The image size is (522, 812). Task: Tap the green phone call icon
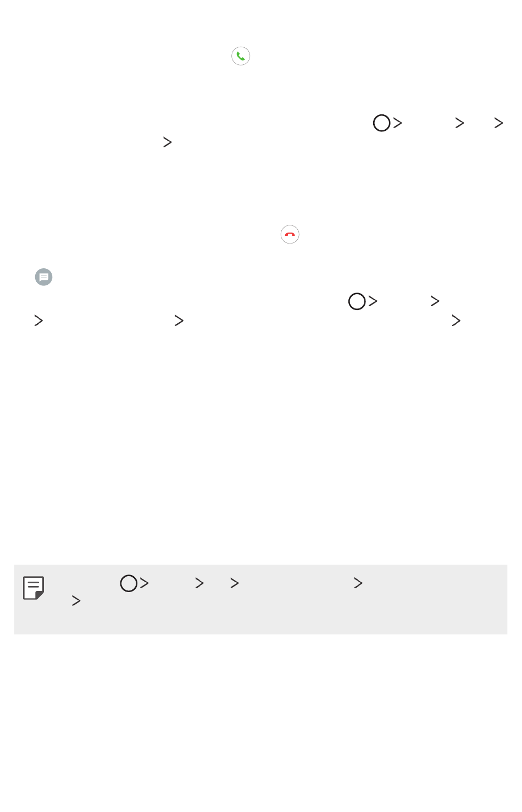coord(241,56)
